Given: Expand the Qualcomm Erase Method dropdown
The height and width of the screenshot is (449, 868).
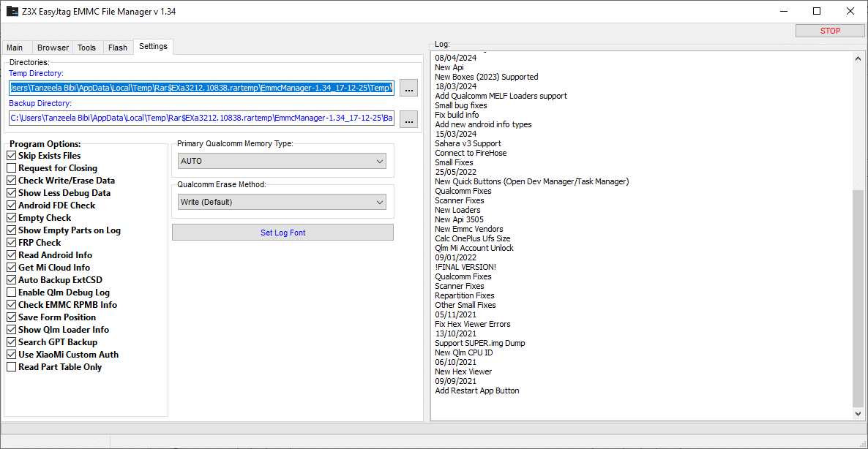Looking at the screenshot, I should pyautogui.click(x=283, y=202).
